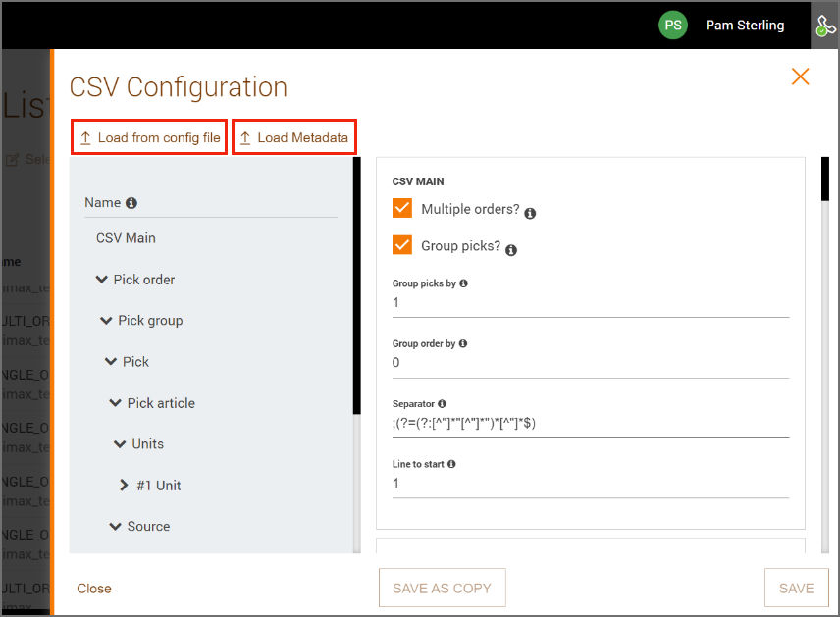This screenshot has height=617, width=840.
Task: Collapse the Pick article tree node
Action: [x=115, y=403]
